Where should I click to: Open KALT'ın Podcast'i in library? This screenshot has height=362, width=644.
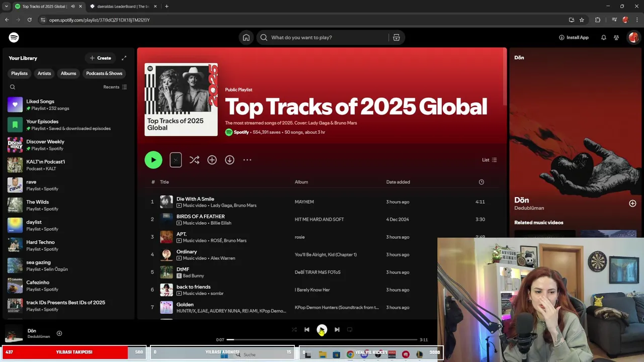[68, 165]
